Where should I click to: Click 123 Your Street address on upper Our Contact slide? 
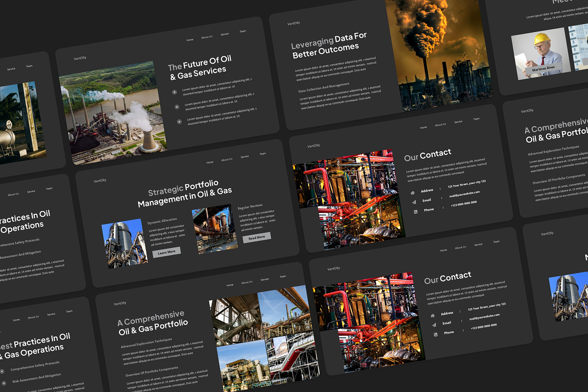click(x=467, y=184)
